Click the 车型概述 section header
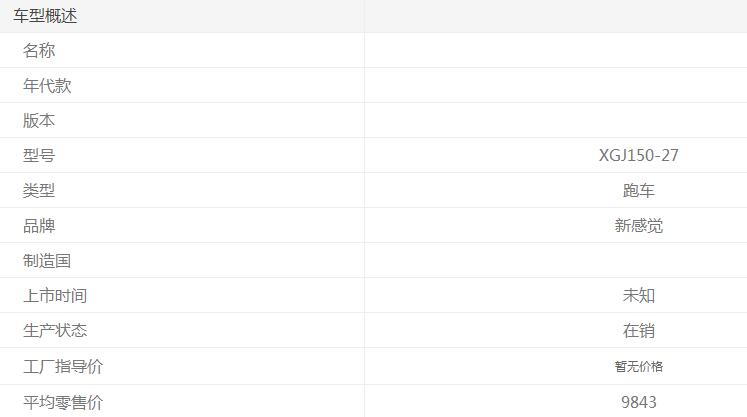 [x=45, y=16]
